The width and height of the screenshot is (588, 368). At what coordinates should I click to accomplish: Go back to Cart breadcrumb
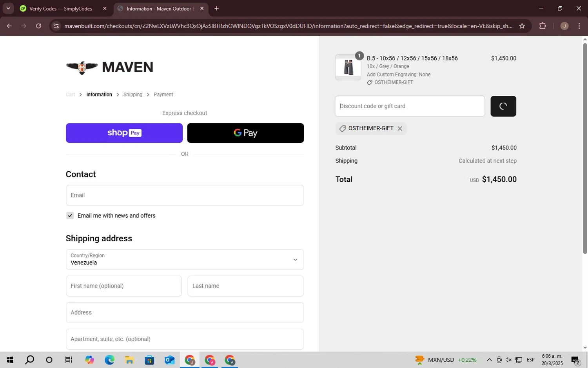click(70, 95)
